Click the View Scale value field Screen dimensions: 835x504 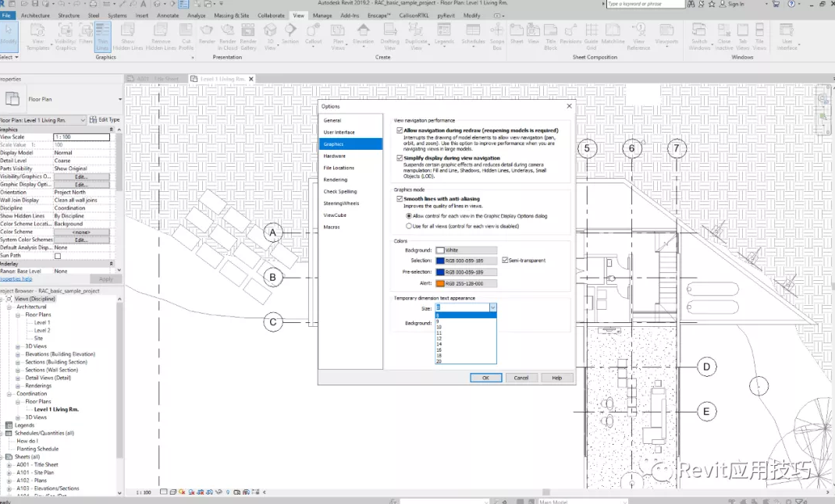coord(81,137)
